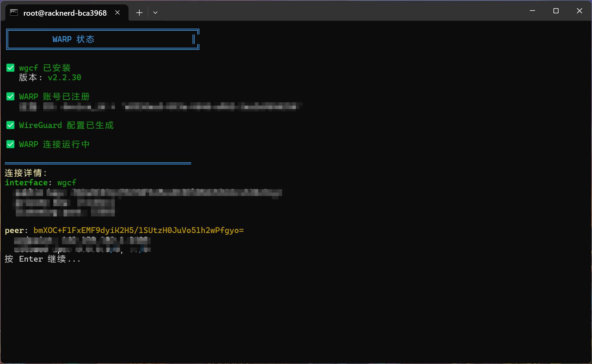Screen dimensions: 592x364
Task: Close the root@racknerd terminal tab
Action: point(117,13)
